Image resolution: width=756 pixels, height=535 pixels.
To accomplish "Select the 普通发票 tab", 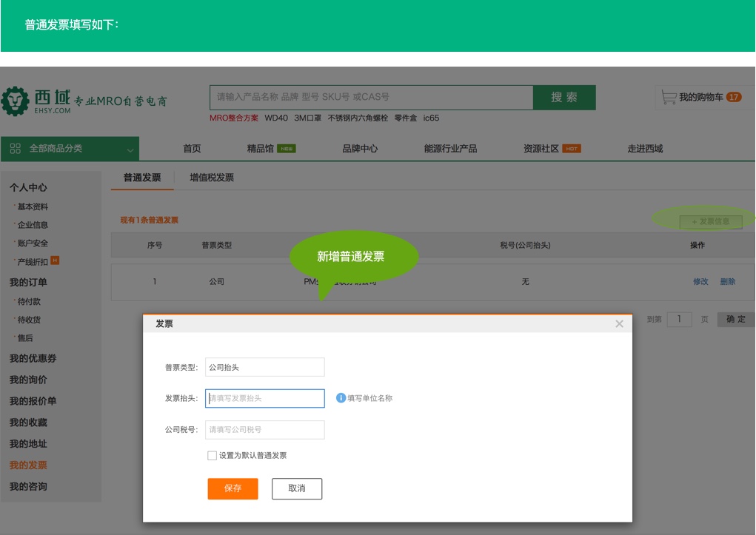I will [x=142, y=178].
